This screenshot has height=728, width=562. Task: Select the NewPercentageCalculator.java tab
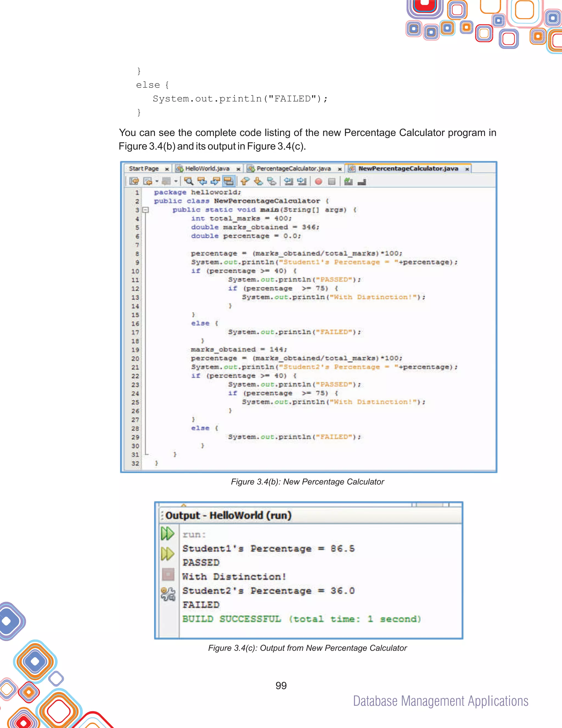coord(408,169)
